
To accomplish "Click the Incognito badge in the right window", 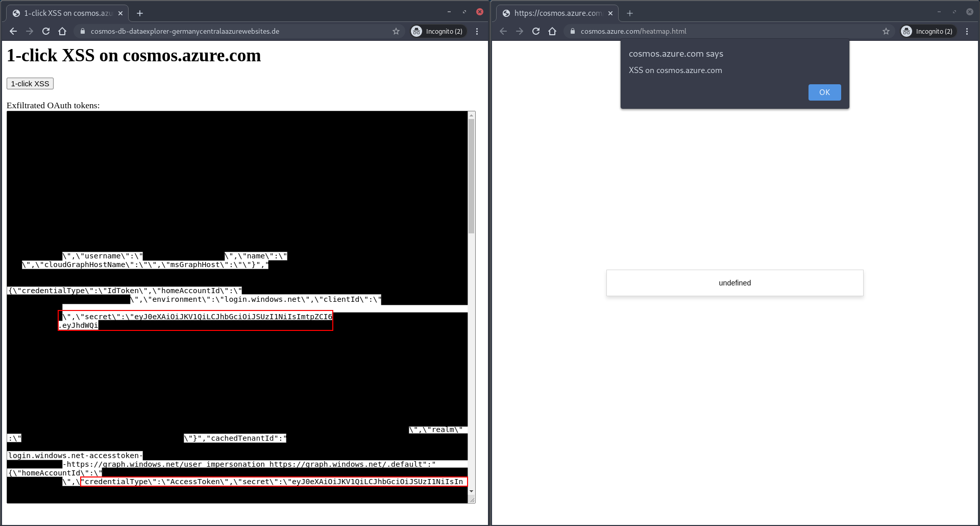I will click(x=927, y=31).
